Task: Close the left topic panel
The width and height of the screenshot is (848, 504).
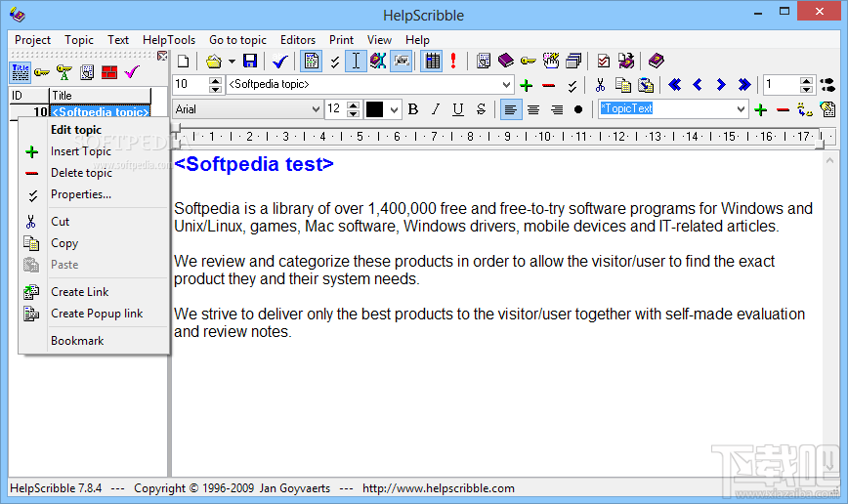Action: pos(162,56)
